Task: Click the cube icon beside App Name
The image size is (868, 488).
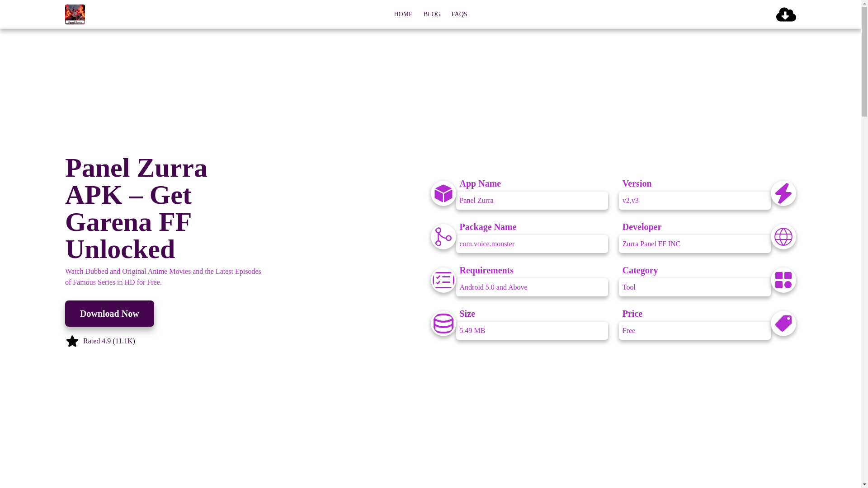Action: click(443, 193)
